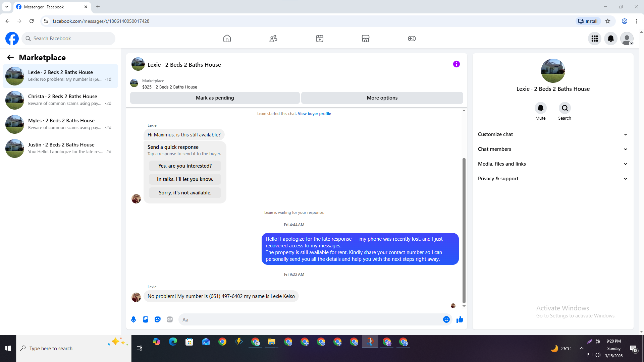Click the address bar URL
Viewport: 644px width, 362px height.
[101, 21]
